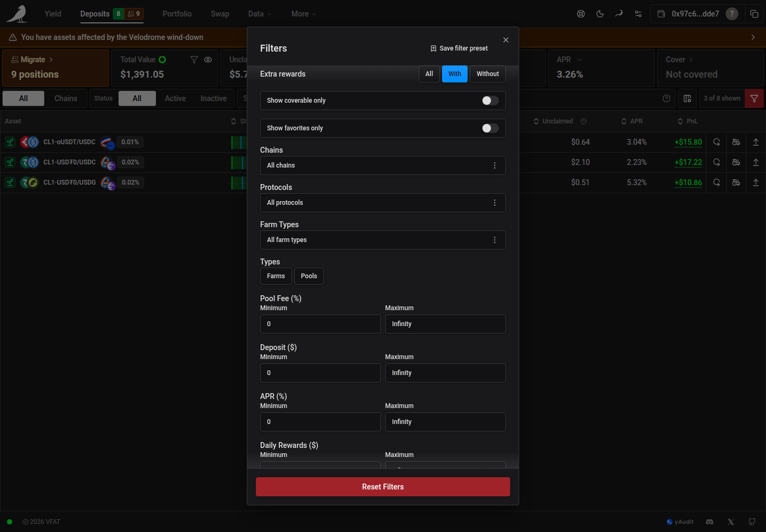Select the Active status filter
The image size is (766, 532).
175,98
